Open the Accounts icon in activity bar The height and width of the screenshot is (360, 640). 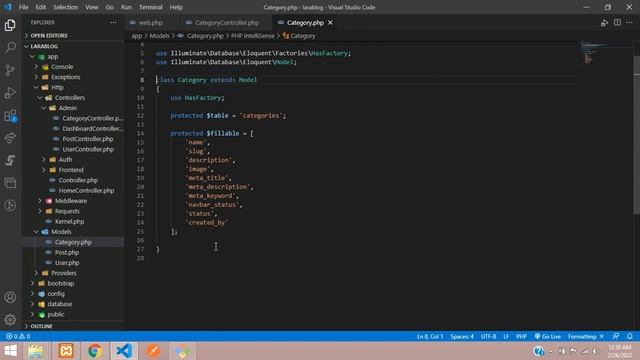click(x=10, y=297)
